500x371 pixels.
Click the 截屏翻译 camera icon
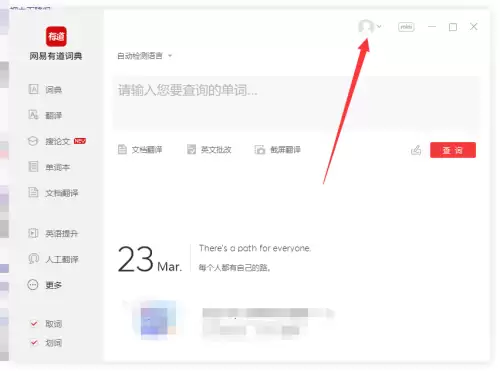pos(260,150)
